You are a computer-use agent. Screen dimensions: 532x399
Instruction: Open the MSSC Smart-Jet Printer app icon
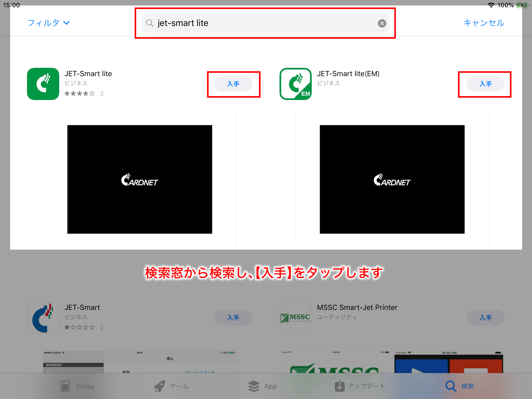296,318
